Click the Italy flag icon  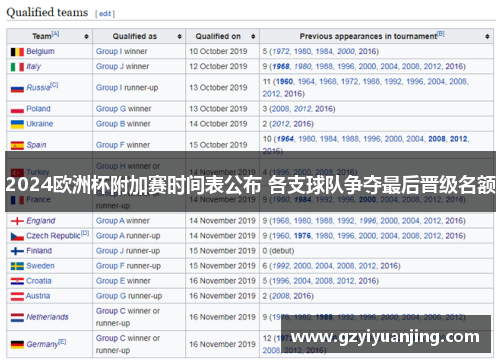coord(17,67)
